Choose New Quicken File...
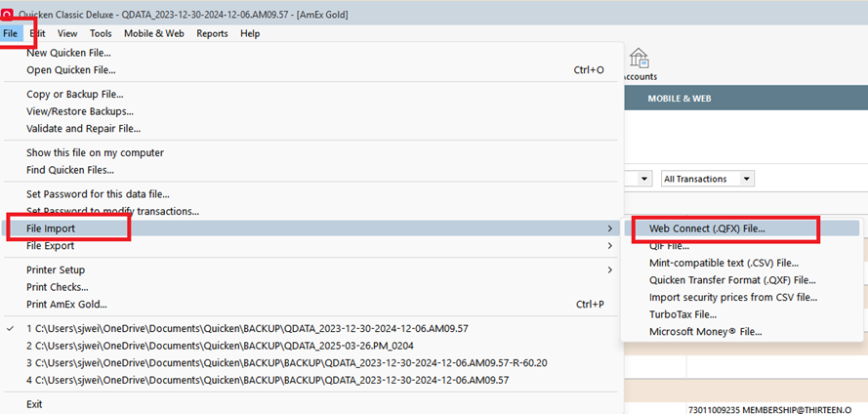 coord(68,53)
